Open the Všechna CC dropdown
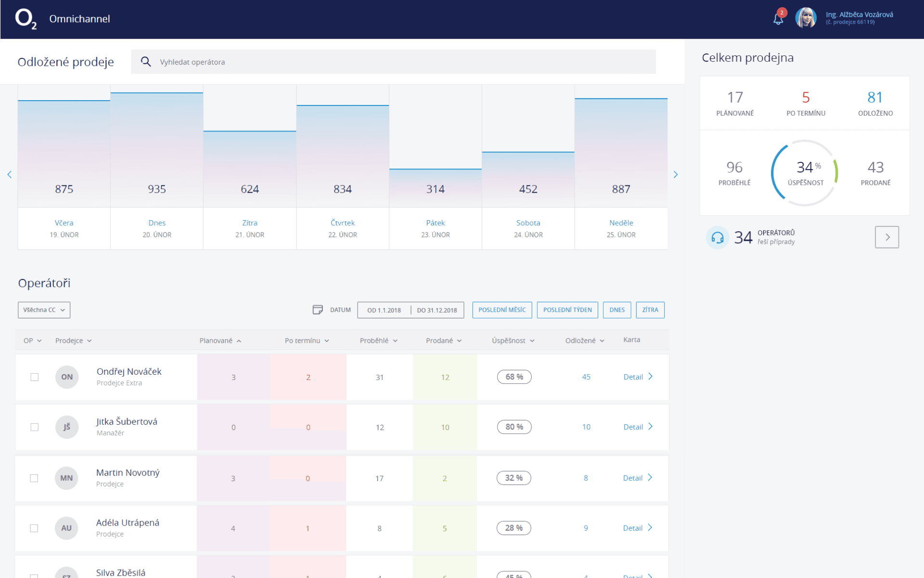This screenshot has width=924, height=578. click(x=44, y=310)
